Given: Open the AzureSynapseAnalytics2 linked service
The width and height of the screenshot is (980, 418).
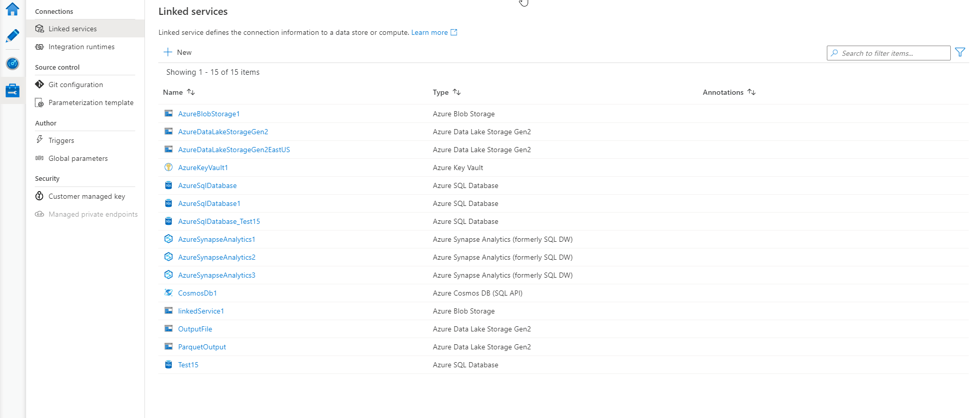Looking at the screenshot, I should pyautogui.click(x=217, y=257).
